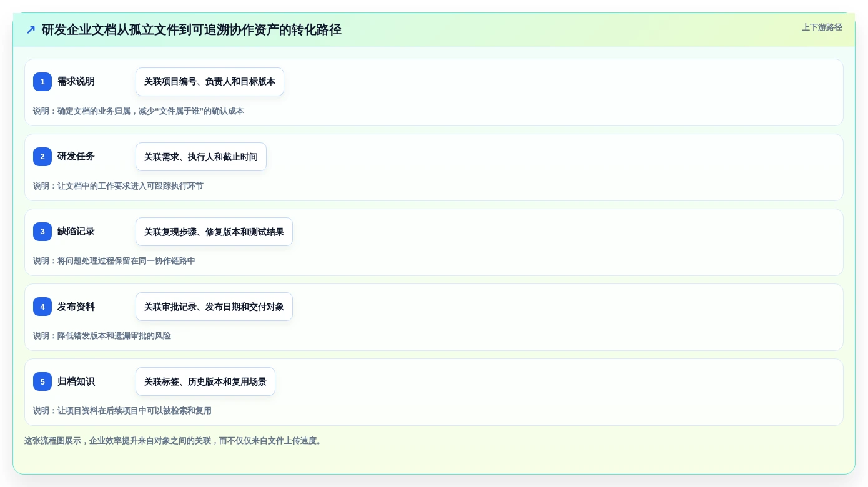Image resolution: width=868 pixels, height=487 pixels.
Task: Click the note 说明：让项目资料在后续项目中可以被检索和复用
Action: click(122, 411)
